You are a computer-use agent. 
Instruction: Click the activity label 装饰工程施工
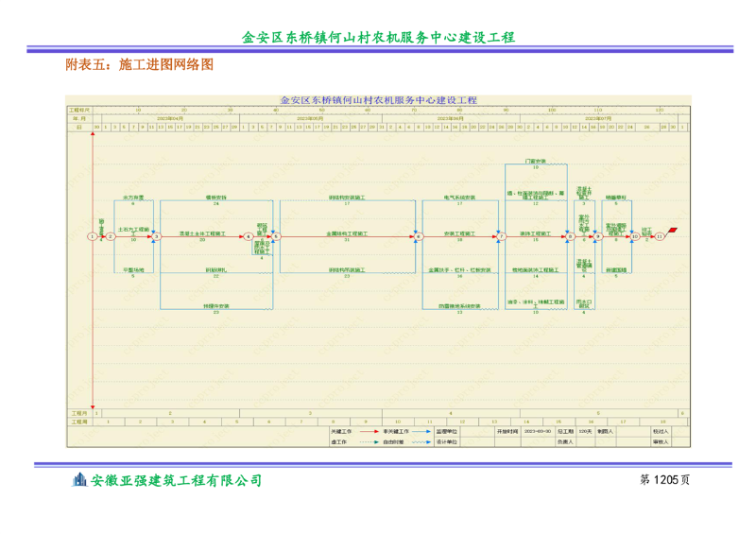pyautogui.click(x=535, y=233)
